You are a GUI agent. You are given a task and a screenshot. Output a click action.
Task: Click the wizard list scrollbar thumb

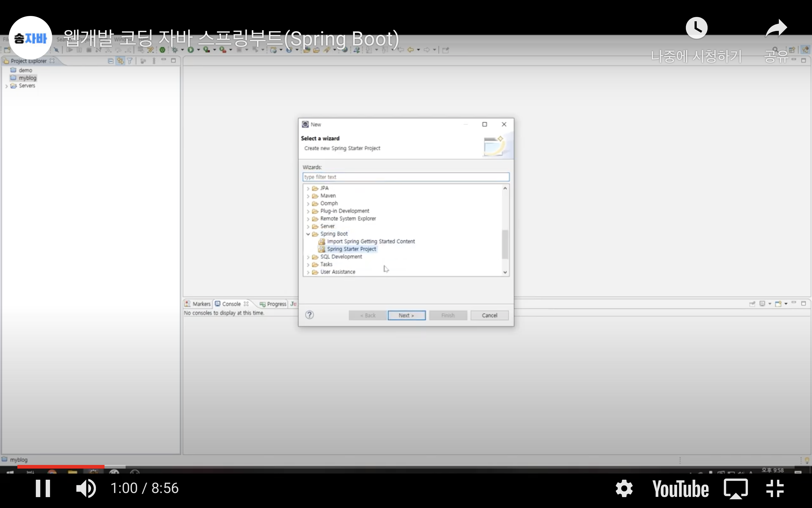coord(505,244)
